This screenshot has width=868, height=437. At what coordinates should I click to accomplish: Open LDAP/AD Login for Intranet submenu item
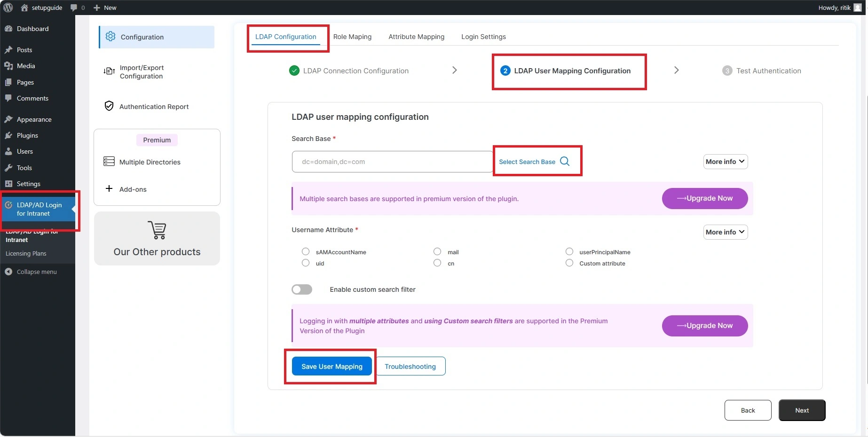tap(32, 235)
